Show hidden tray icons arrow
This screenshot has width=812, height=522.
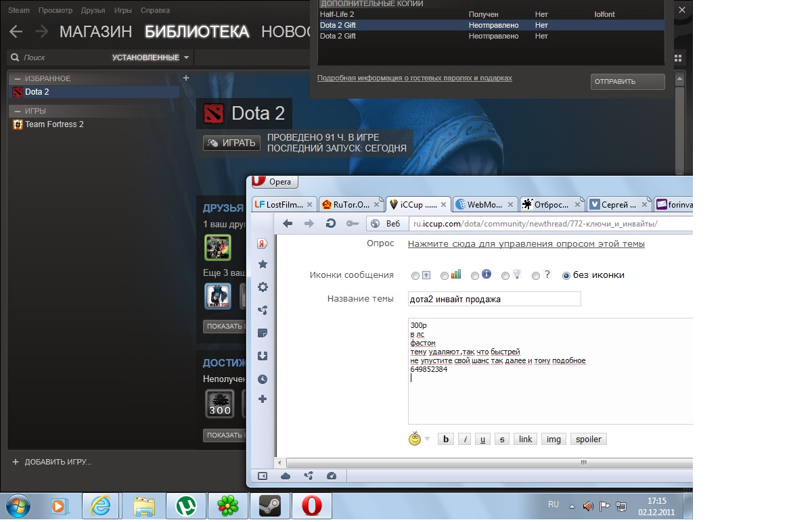pos(572,506)
